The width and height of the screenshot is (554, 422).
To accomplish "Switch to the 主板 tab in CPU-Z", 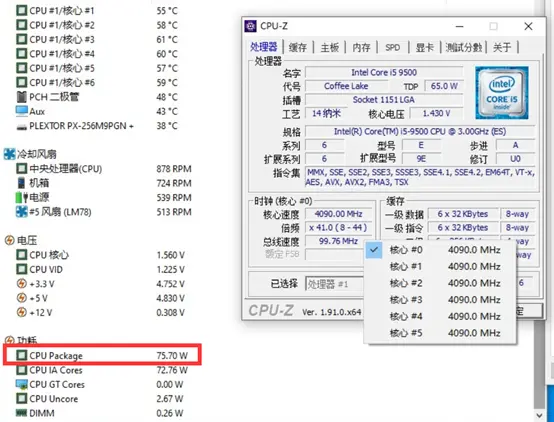I will coord(330,47).
